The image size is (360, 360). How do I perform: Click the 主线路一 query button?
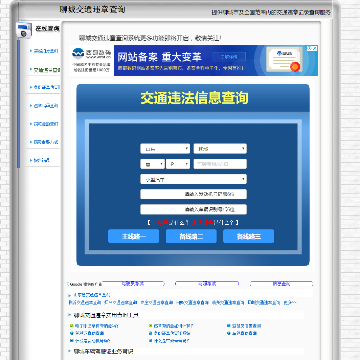(133, 236)
